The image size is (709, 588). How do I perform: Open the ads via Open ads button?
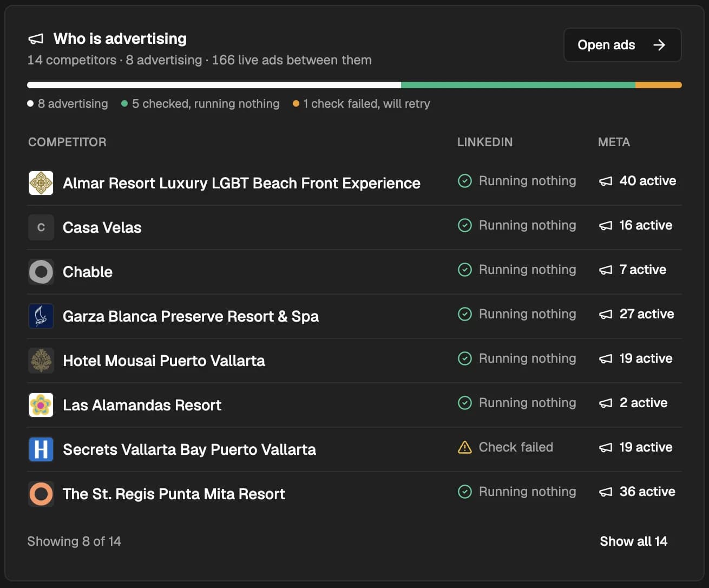[x=622, y=45]
